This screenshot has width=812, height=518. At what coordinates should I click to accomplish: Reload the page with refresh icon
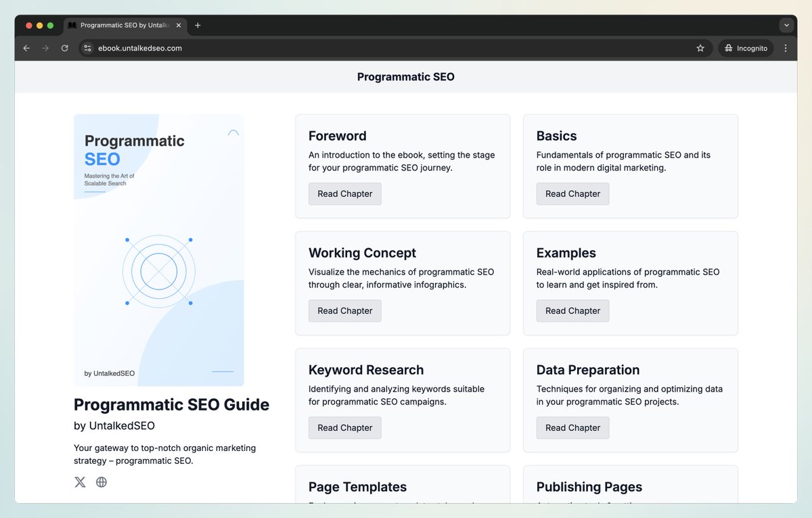(64, 48)
